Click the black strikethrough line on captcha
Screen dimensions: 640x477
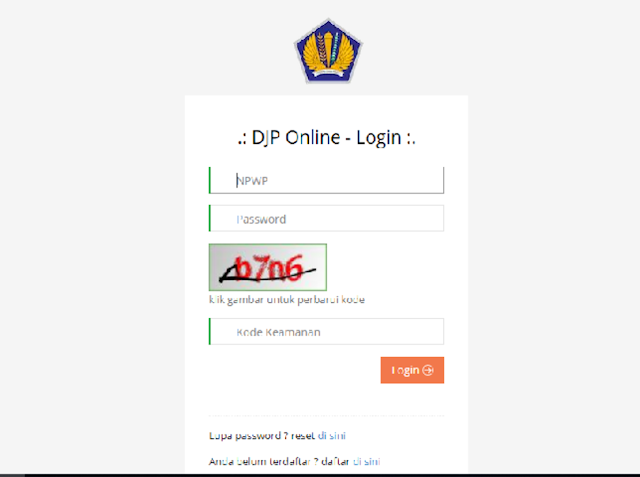click(267, 276)
